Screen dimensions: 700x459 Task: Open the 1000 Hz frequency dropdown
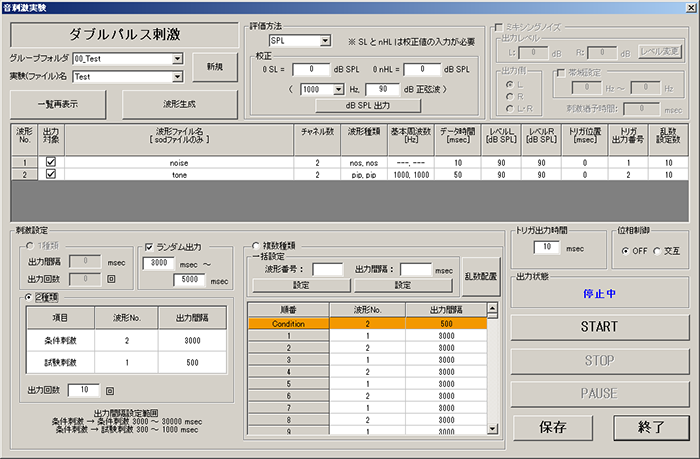click(x=338, y=89)
